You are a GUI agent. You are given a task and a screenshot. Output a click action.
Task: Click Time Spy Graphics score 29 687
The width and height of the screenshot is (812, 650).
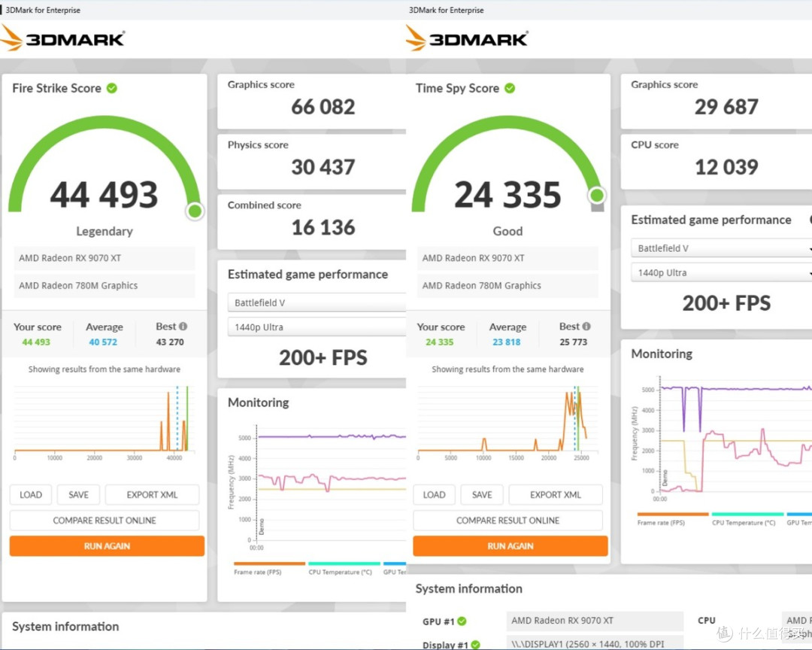click(x=726, y=107)
